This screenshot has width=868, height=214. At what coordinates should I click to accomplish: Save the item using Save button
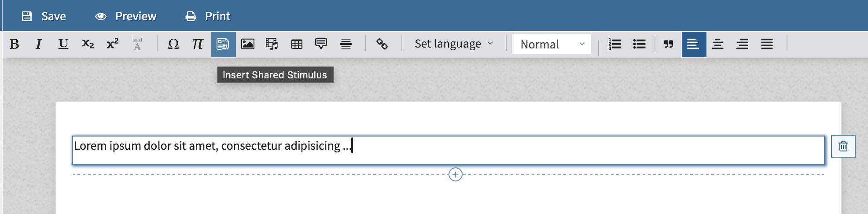pos(44,16)
